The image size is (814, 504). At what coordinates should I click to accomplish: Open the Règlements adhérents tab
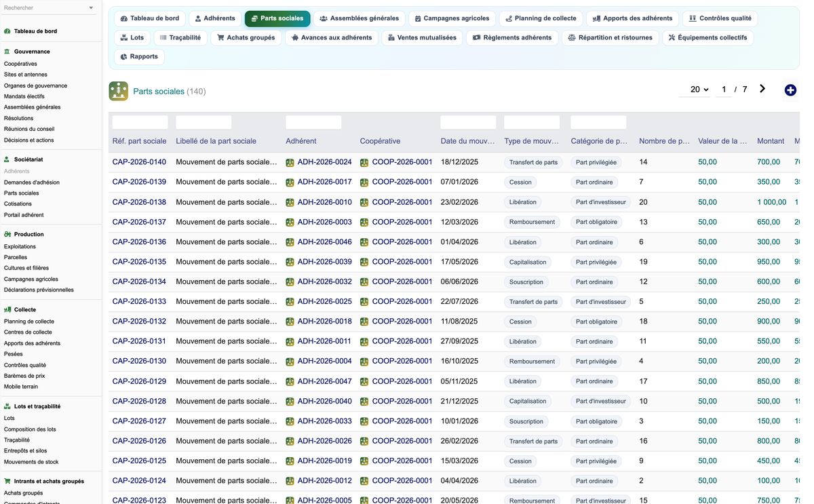click(x=512, y=37)
